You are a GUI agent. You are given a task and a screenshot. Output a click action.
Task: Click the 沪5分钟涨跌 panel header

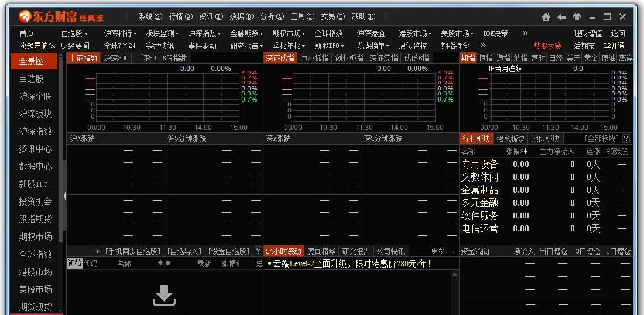[x=187, y=139]
